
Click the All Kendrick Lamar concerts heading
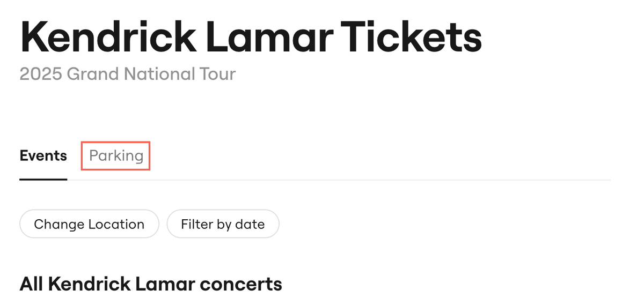click(151, 284)
